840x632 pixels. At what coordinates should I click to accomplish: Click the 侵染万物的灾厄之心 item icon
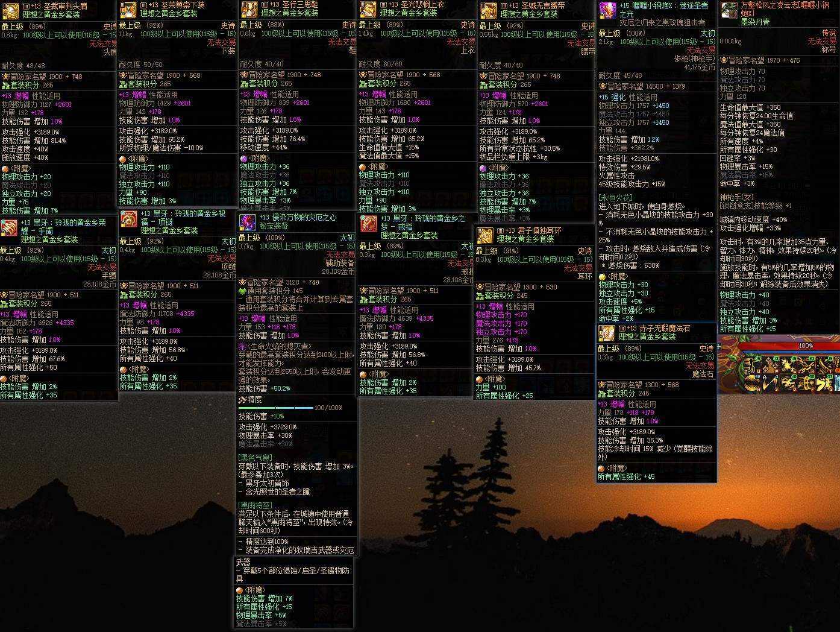click(x=248, y=223)
